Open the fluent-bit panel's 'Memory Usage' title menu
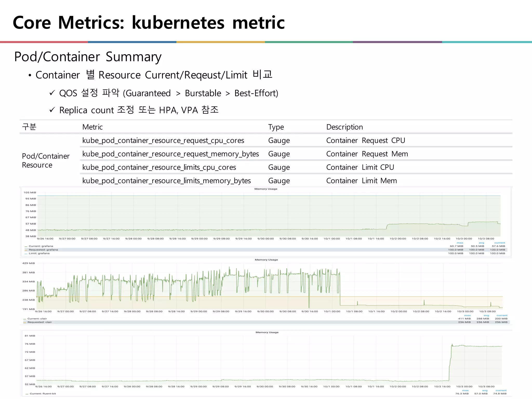Viewport: 532px width, 399px height. coord(267,332)
